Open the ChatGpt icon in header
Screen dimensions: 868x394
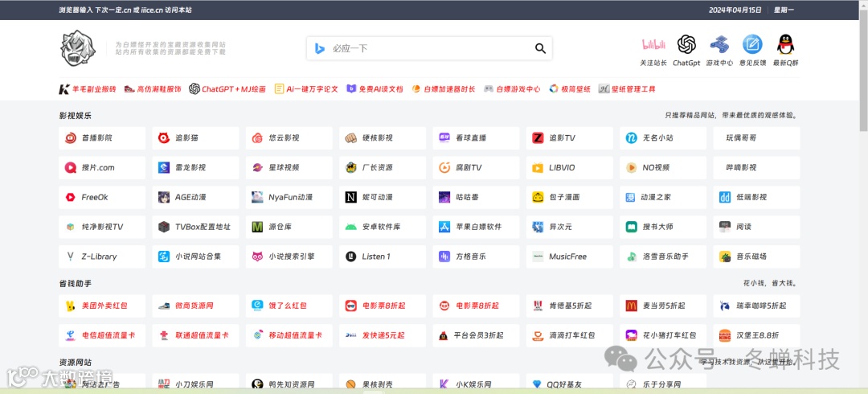coord(686,44)
